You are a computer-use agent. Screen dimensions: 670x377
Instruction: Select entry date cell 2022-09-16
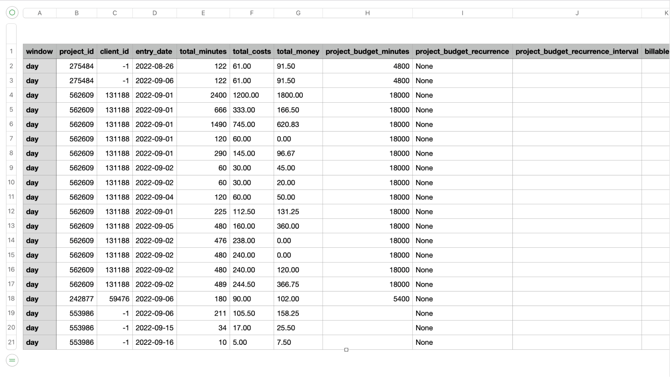pyautogui.click(x=154, y=342)
